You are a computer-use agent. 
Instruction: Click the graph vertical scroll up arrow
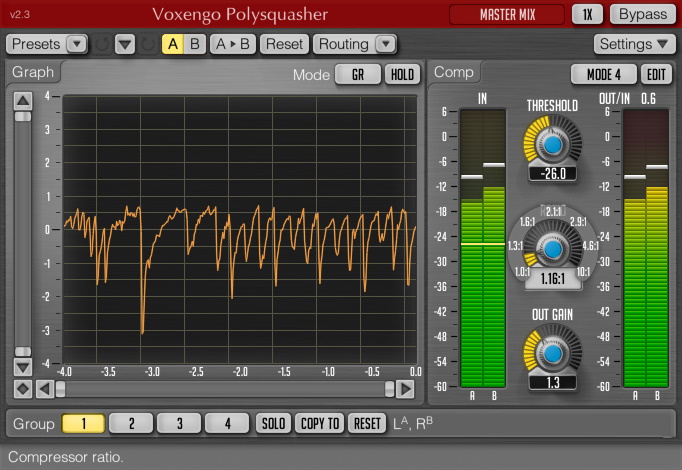[23, 101]
